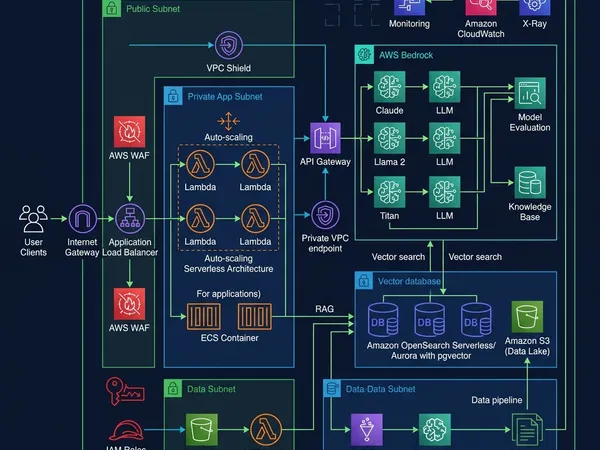This screenshot has width=600, height=450.
Task: Click the brain icon in Data-Data Subnet
Action: (x=435, y=429)
